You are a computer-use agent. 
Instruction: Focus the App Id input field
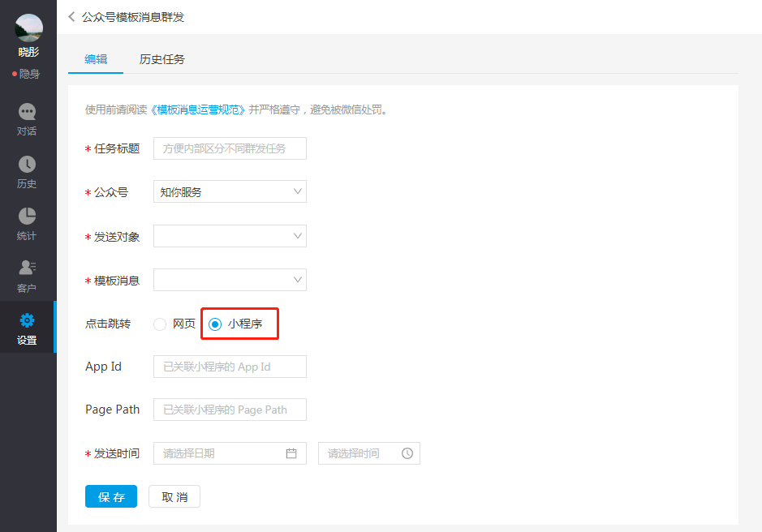click(230, 367)
